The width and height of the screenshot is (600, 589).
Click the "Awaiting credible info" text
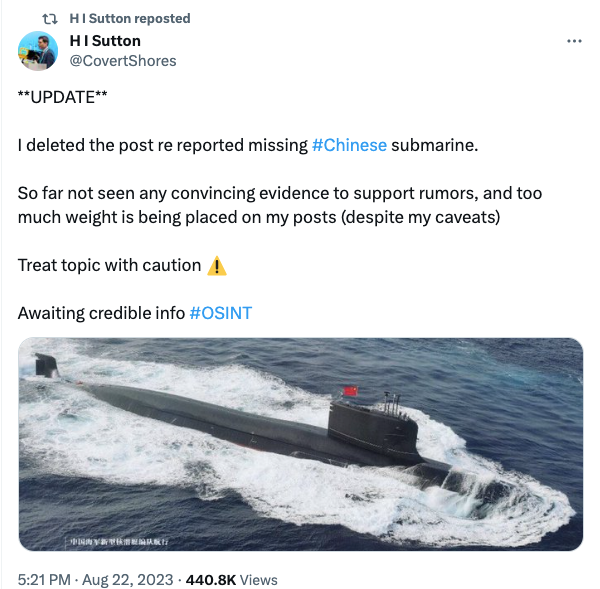tap(101, 313)
